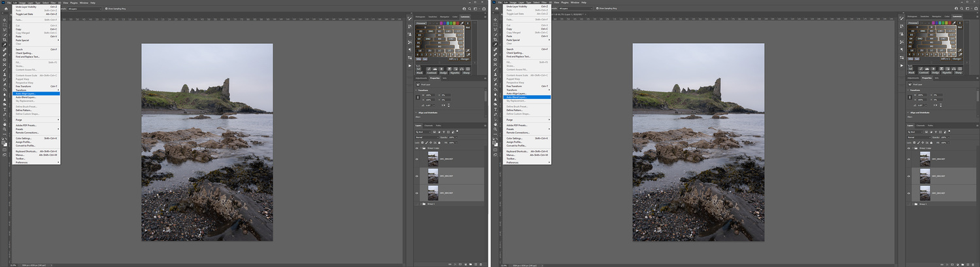Switch to Adjustments tab in right window
Screen dimensions: 980x267
[912, 78]
